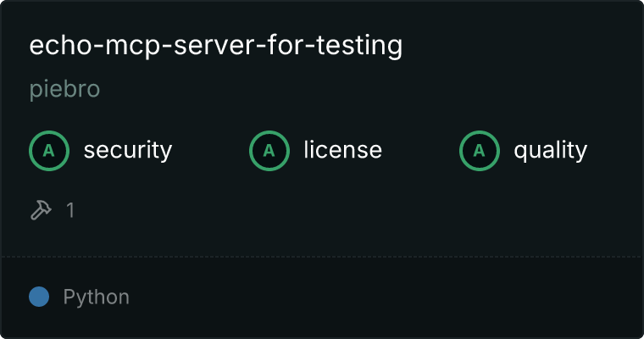Click the dashed divider above Python
This screenshot has width=644, height=339.
point(322,257)
